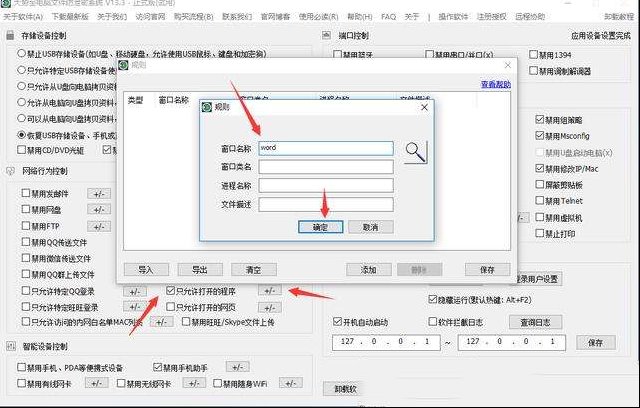This screenshot has width=640, height=408.
Task: Click the 文件描述 input field
Action: [x=326, y=204]
